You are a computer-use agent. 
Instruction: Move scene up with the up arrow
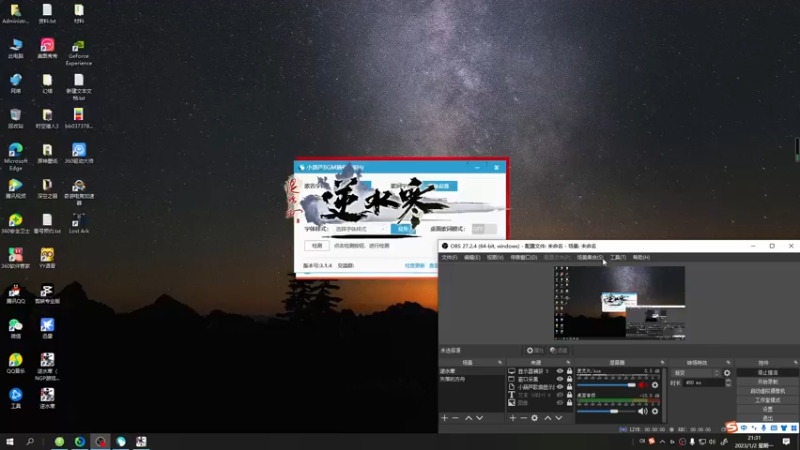[468, 418]
